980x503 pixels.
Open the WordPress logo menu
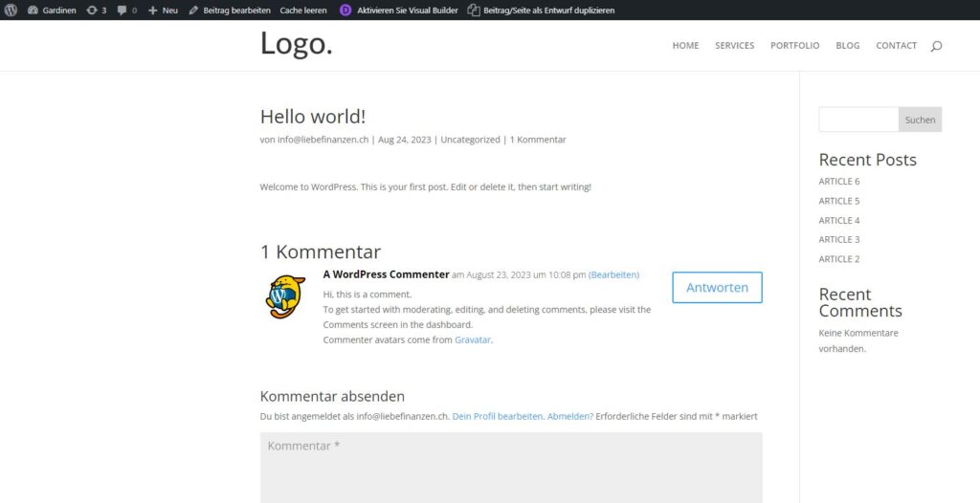coord(11,10)
